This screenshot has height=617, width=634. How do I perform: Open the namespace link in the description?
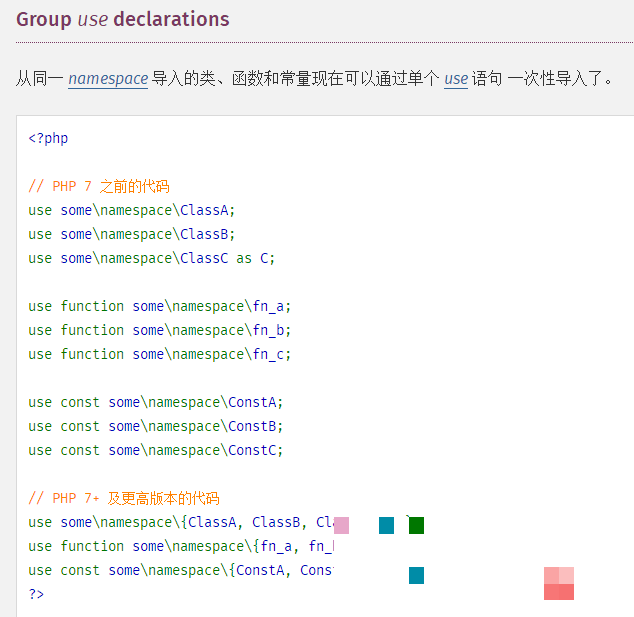[x=108, y=78]
